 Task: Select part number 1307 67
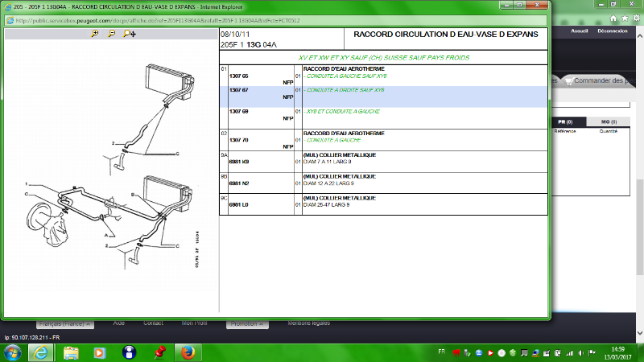pyautogui.click(x=238, y=90)
